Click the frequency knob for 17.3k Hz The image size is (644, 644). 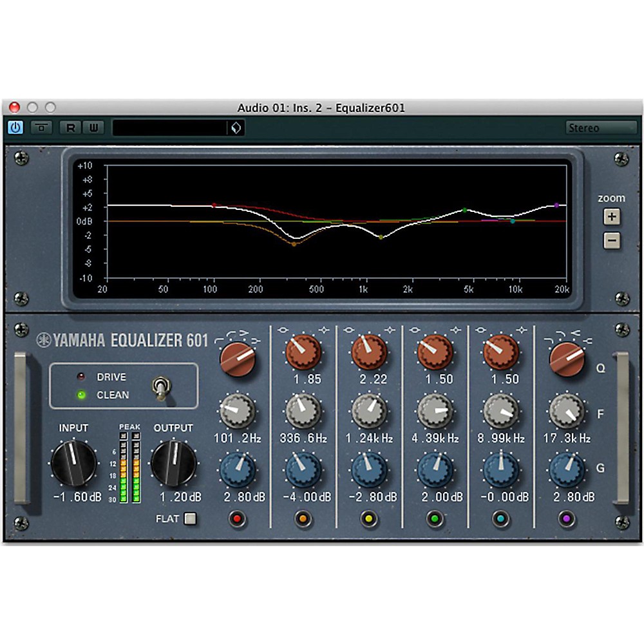pyautogui.click(x=567, y=411)
